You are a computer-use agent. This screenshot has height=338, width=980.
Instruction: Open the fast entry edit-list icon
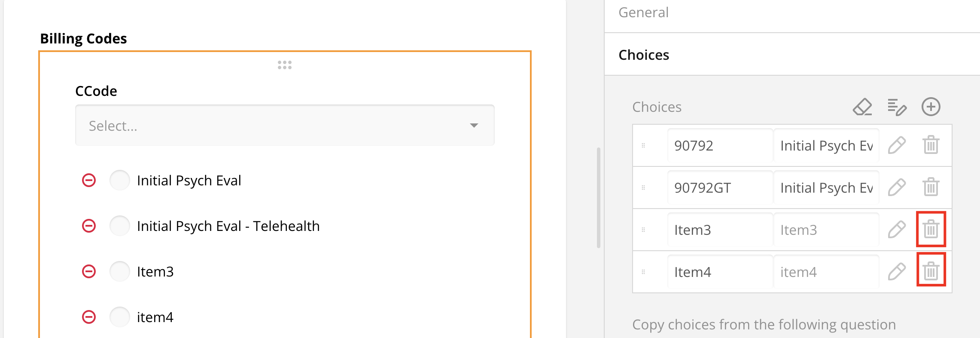point(897,107)
